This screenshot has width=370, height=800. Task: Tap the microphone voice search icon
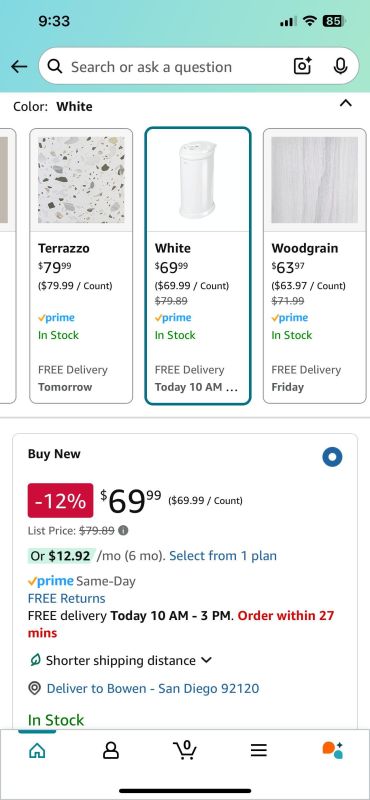tap(340, 66)
